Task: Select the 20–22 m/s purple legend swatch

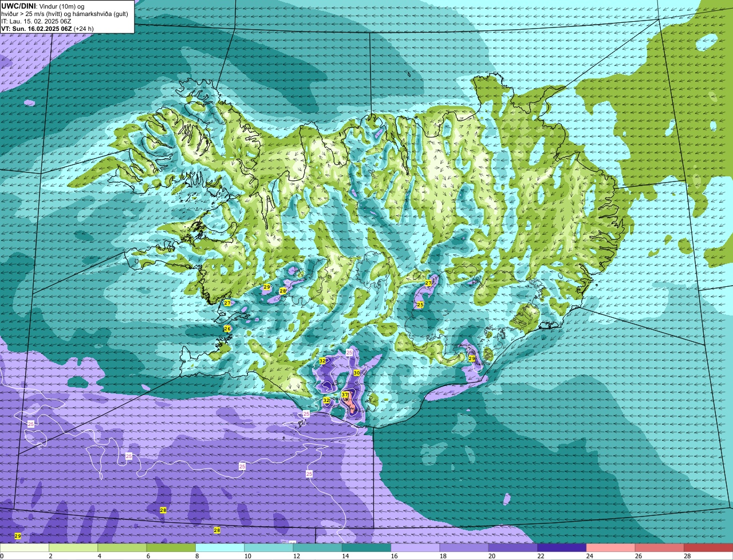Action: 513,548
